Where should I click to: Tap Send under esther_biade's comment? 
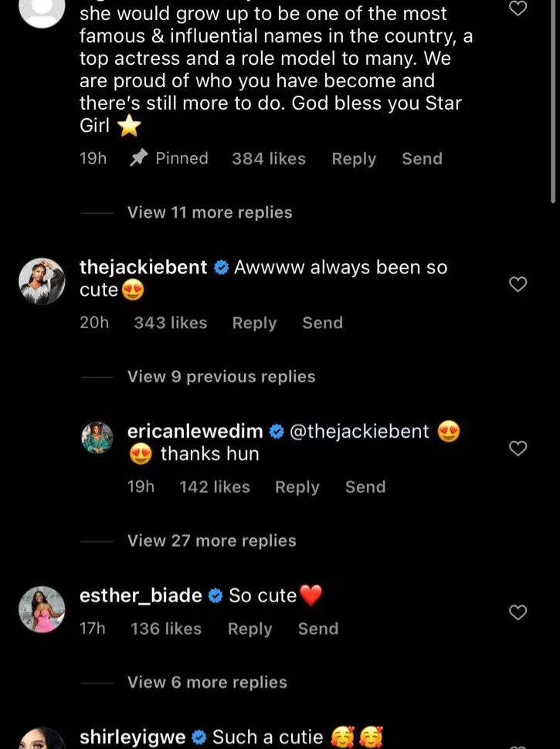tap(318, 629)
